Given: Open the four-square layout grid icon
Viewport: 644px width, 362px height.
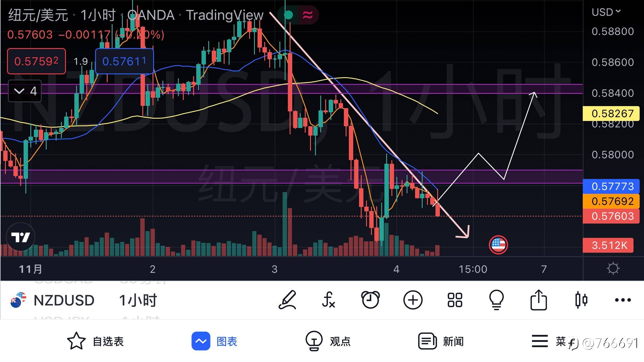Looking at the screenshot, I should pos(455,300).
